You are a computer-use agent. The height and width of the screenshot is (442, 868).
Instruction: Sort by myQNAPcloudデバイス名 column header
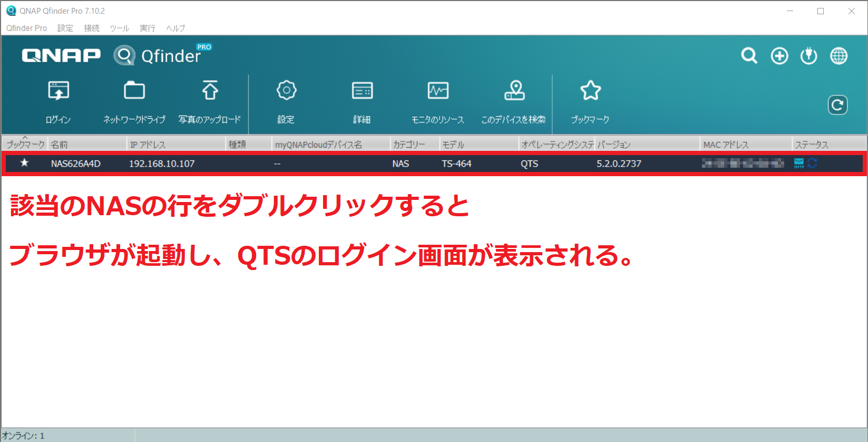click(331, 144)
